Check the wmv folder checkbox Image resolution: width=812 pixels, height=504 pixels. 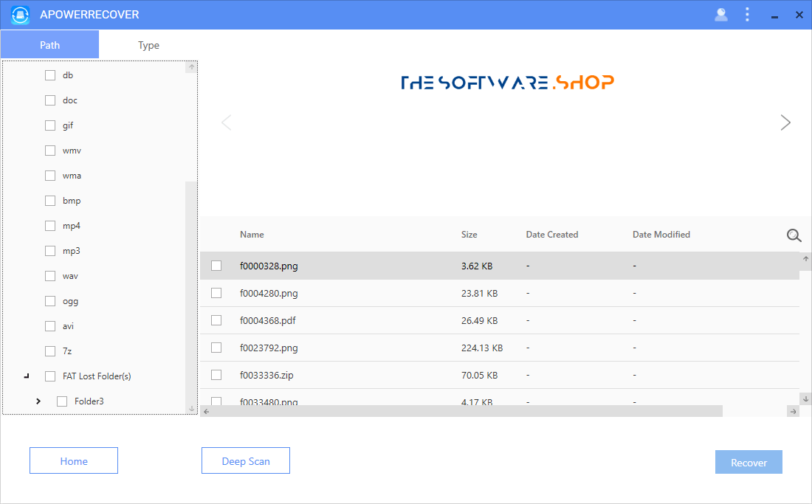50,151
